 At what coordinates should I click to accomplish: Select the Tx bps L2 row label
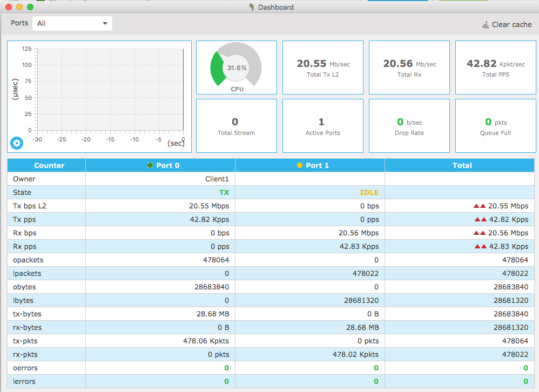(30, 206)
